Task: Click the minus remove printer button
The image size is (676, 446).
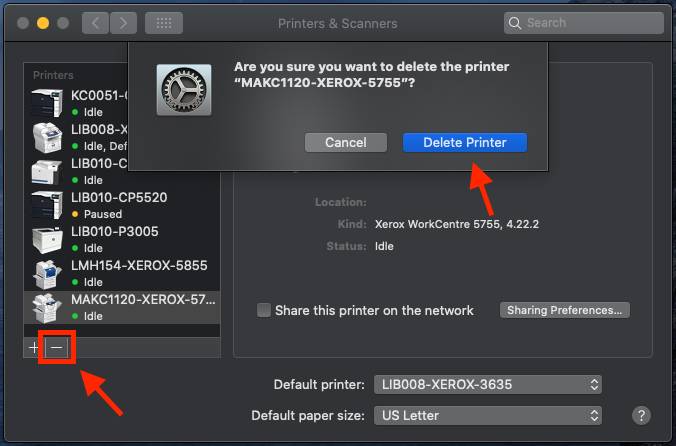Action: (57, 348)
